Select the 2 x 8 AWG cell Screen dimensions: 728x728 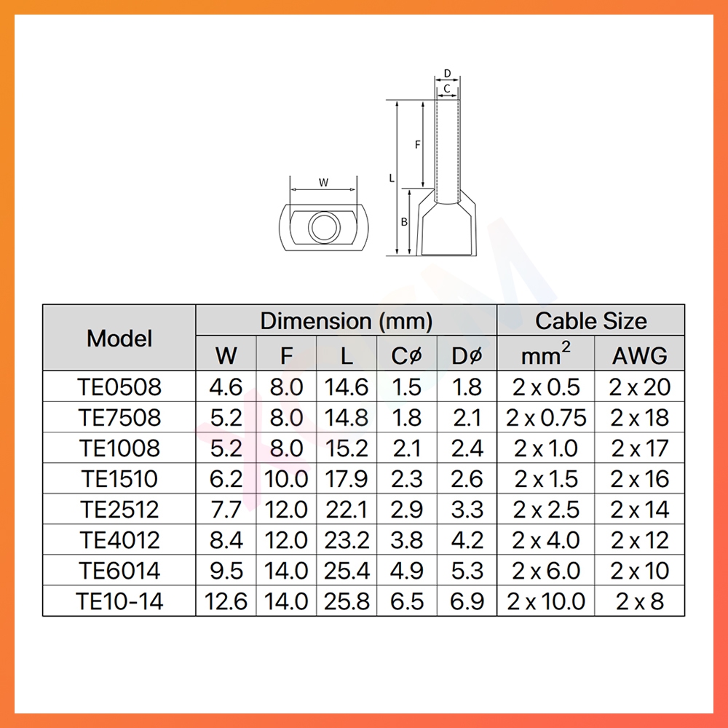point(639,601)
